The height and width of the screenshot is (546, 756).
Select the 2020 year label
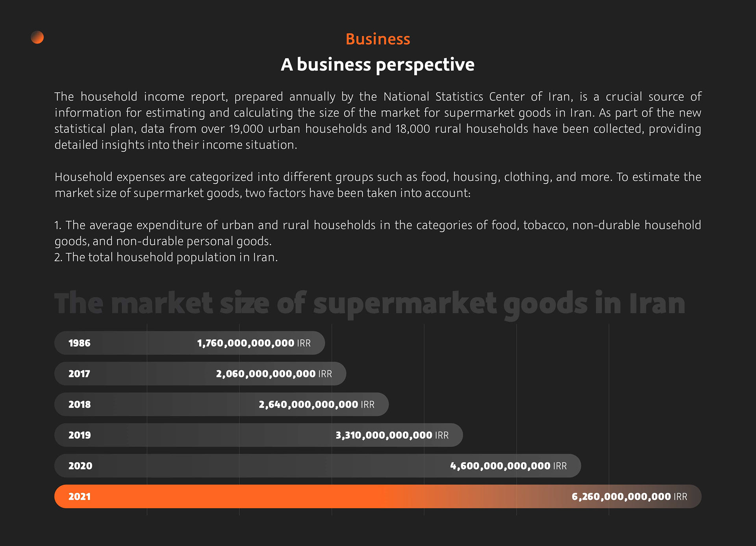click(x=80, y=466)
